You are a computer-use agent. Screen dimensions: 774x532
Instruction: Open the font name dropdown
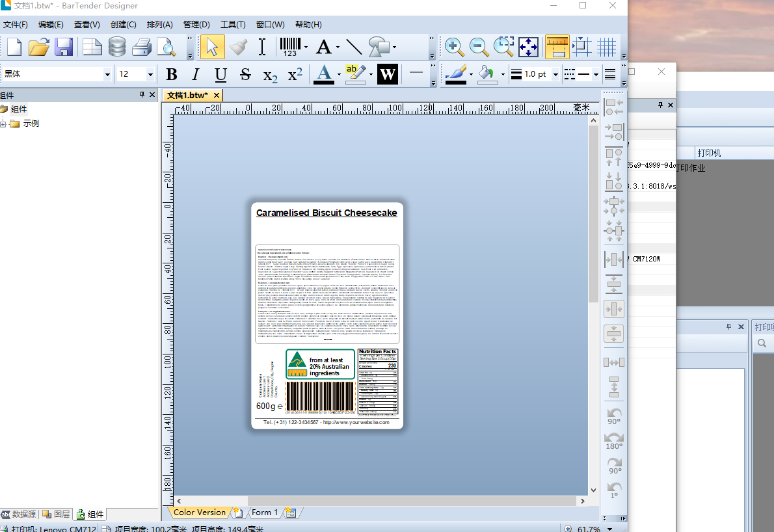pos(107,75)
